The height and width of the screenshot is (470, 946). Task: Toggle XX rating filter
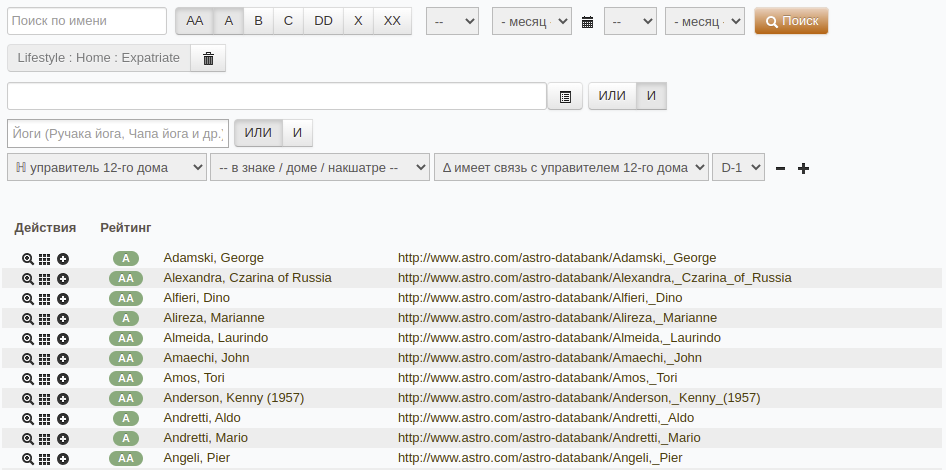pyautogui.click(x=392, y=21)
